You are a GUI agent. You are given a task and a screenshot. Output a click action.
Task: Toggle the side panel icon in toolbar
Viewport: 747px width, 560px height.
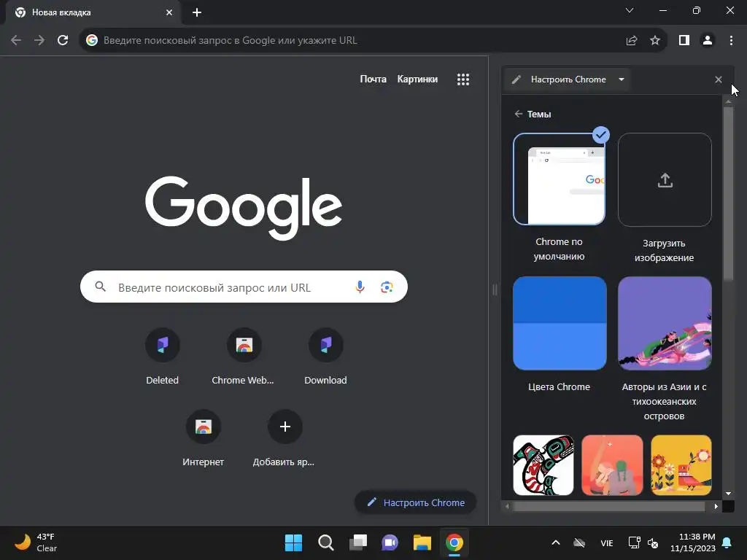pos(684,41)
